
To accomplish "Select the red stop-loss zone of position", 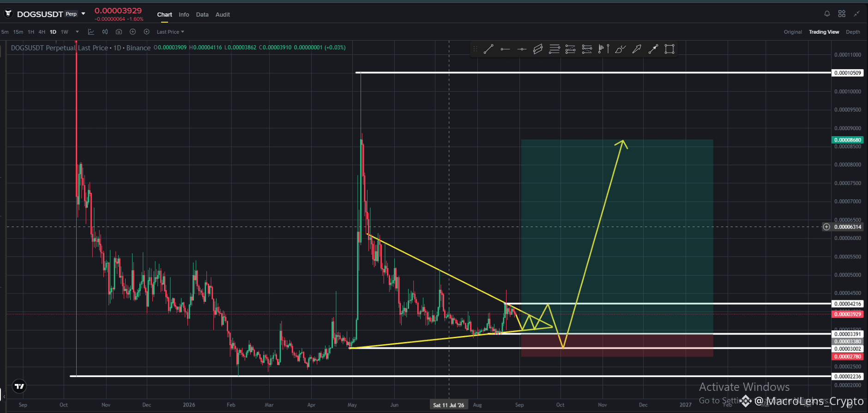I will pyautogui.click(x=617, y=345).
